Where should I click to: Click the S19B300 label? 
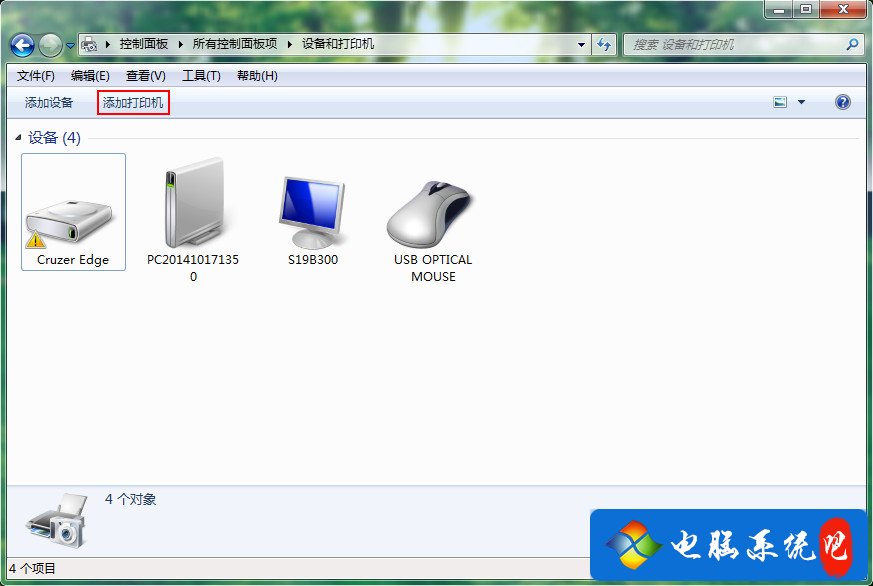(x=313, y=260)
